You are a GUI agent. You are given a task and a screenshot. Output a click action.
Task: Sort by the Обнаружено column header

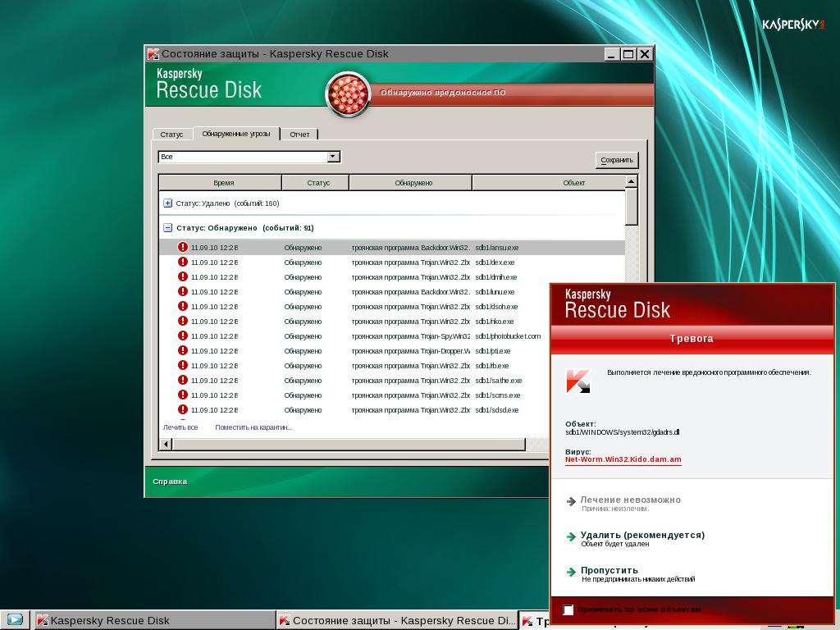[411, 183]
